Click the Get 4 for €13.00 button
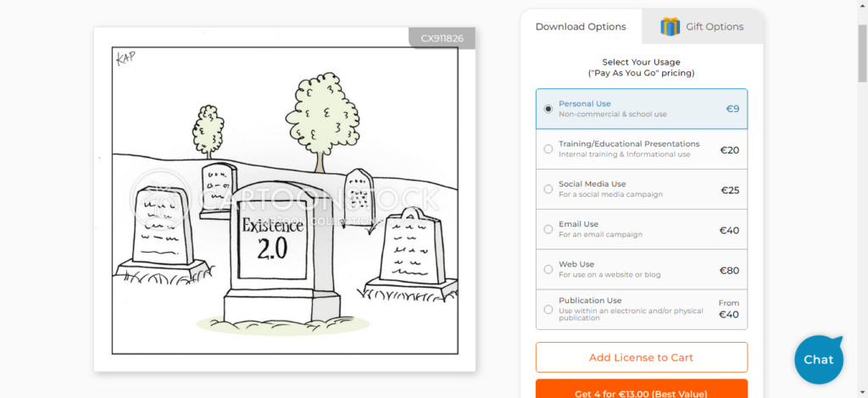Screen dimensions: 868x398 pyautogui.click(x=641, y=392)
